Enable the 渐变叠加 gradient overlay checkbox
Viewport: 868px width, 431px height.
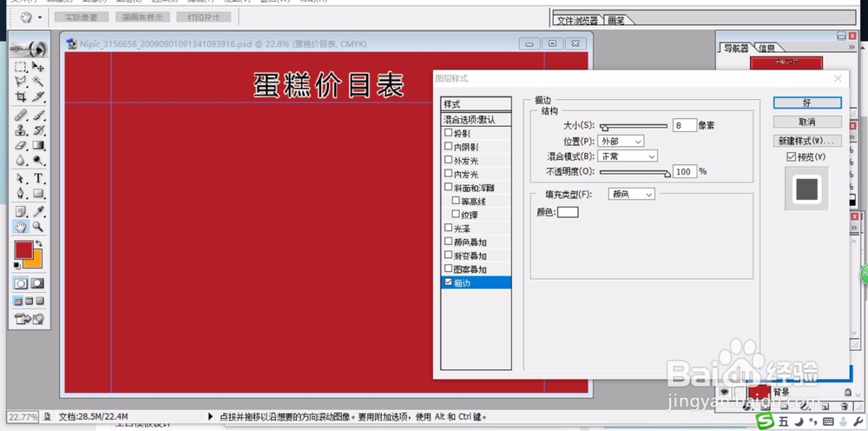(x=449, y=255)
